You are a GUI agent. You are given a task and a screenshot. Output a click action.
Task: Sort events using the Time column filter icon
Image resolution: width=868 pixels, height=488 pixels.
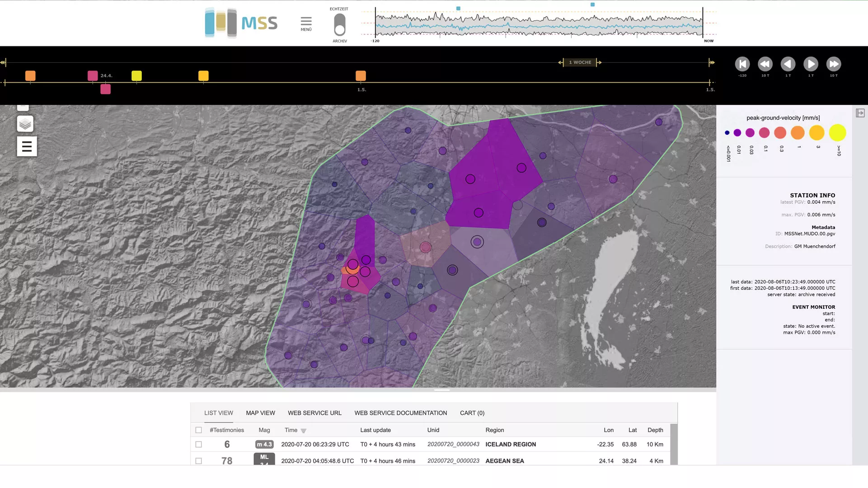[304, 431]
